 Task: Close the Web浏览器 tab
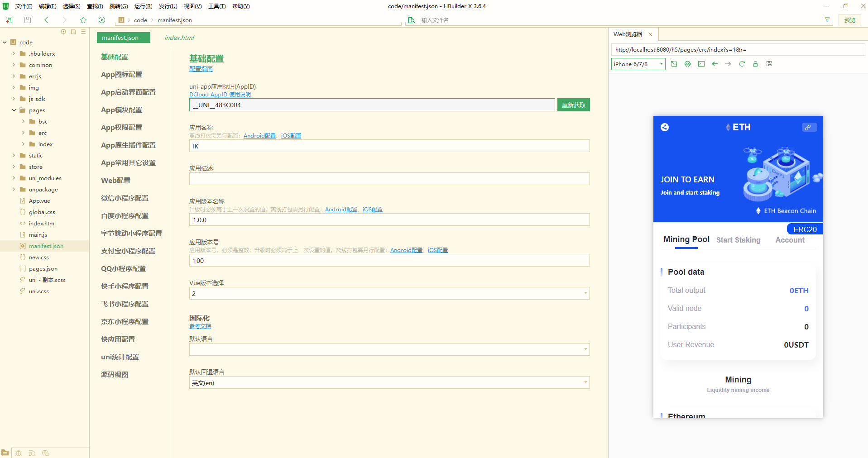[x=650, y=34]
